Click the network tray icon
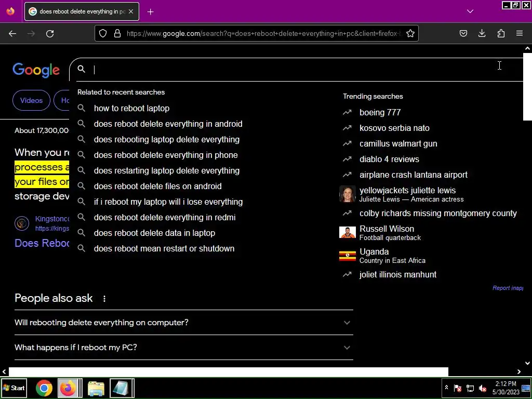 470,388
